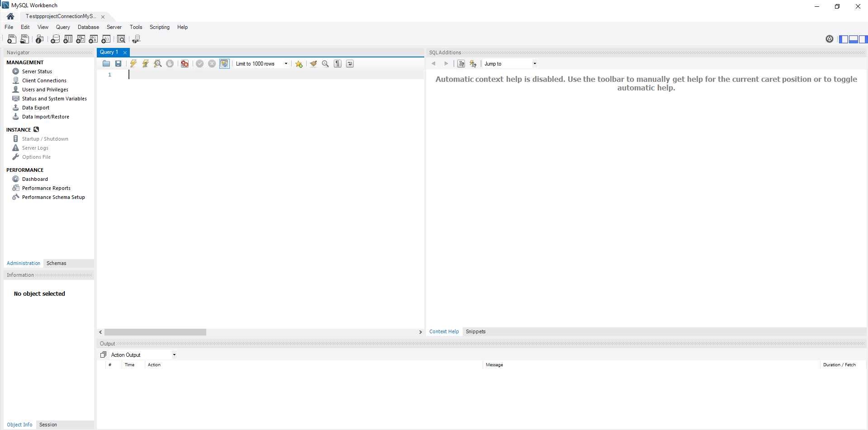This screenshot has width=868, height=430.
Task: Toggle word wrap icon
Action: click(350, 64)
